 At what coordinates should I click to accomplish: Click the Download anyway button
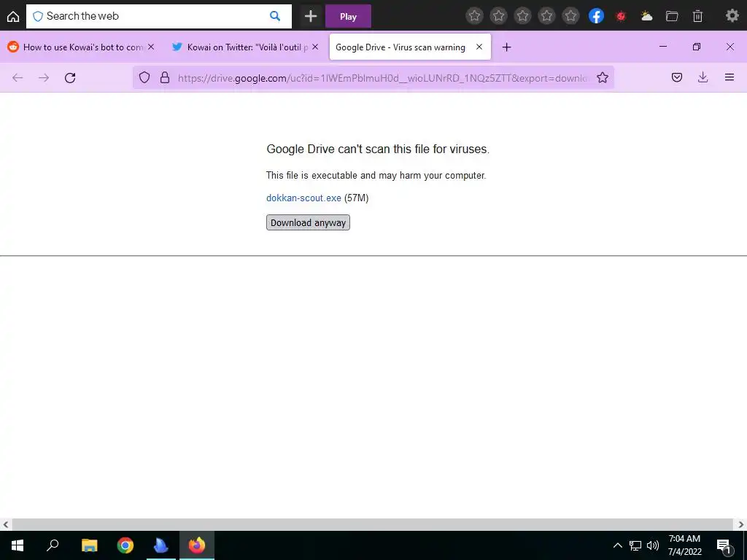point(308,222)
